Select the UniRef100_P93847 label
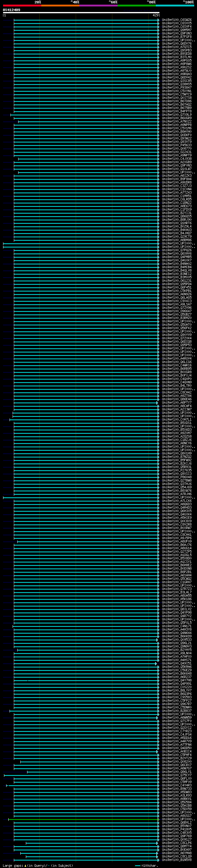The image size is (197, 868). click(177, 88)
